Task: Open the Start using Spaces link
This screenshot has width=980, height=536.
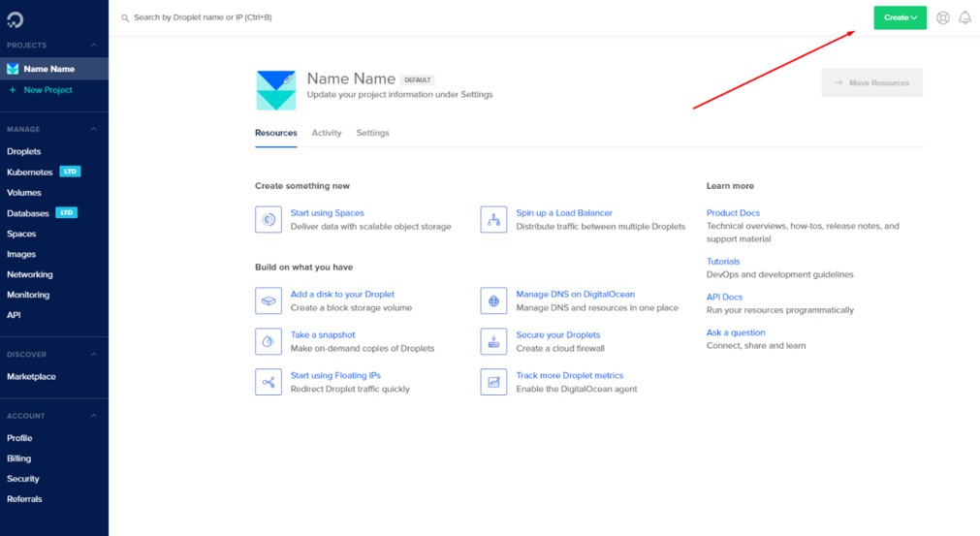Action: pos(327,213)
